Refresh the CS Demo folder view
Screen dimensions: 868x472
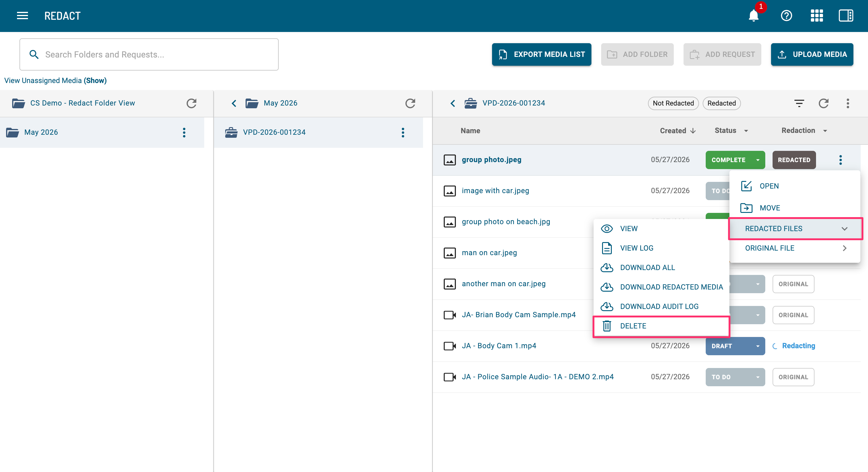pyautogui.click(x=191, y=103)
